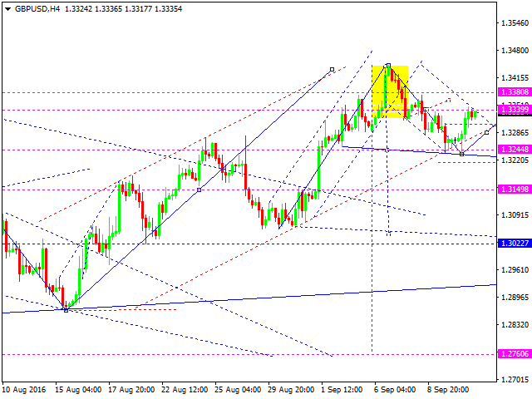Select the yellow highlighted rectangle near the peak
The image size is (532, 399).
pos(390,91)
